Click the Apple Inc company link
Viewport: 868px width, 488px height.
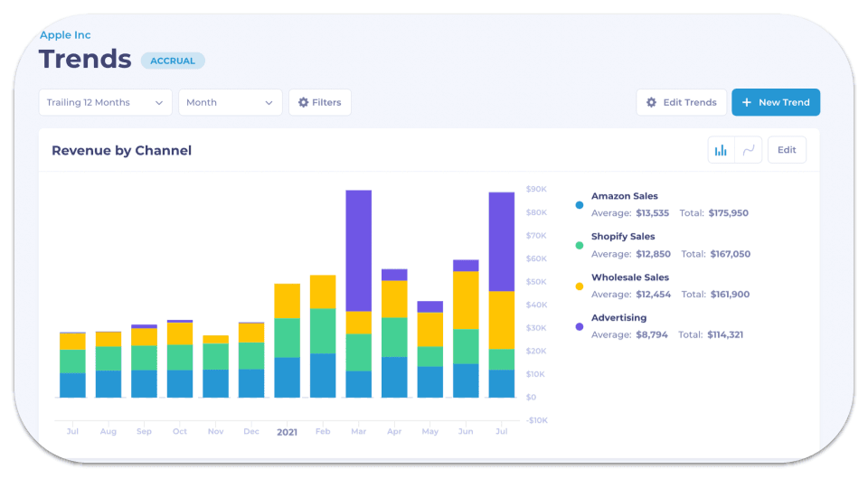point(65,35)
